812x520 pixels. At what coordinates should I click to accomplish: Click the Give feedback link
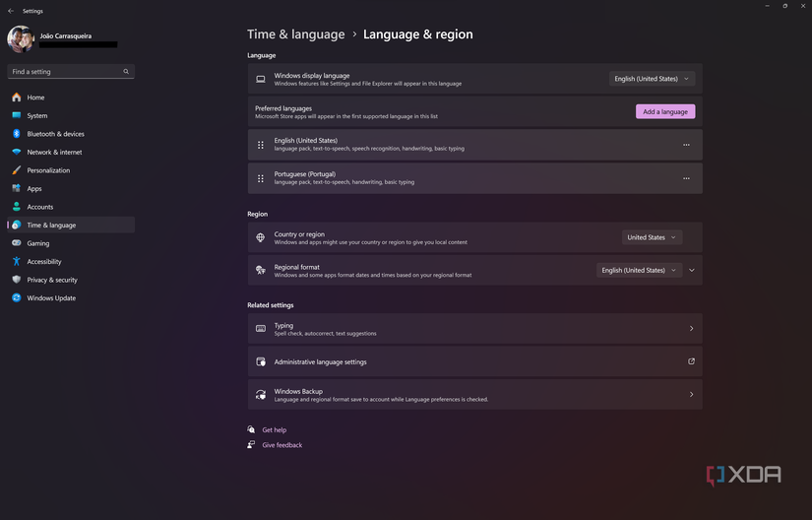coord(282,445)
